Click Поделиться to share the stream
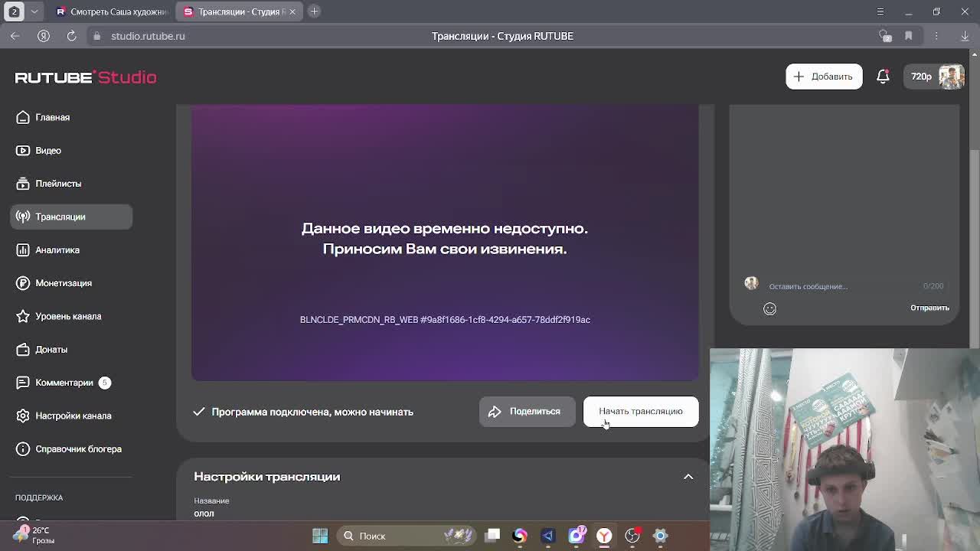The width and height of the screenshot is (980, 551). pos(527,412)
